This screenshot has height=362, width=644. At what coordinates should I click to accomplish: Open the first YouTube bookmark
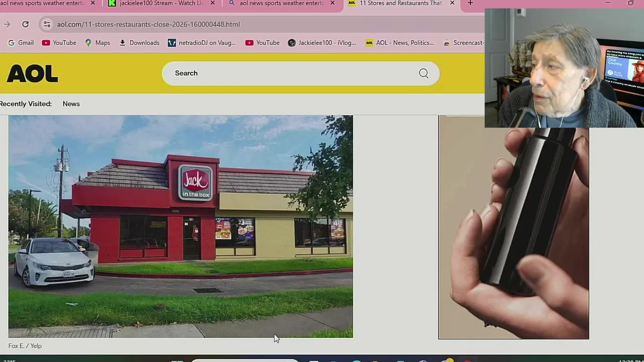[x=59, y=43]
